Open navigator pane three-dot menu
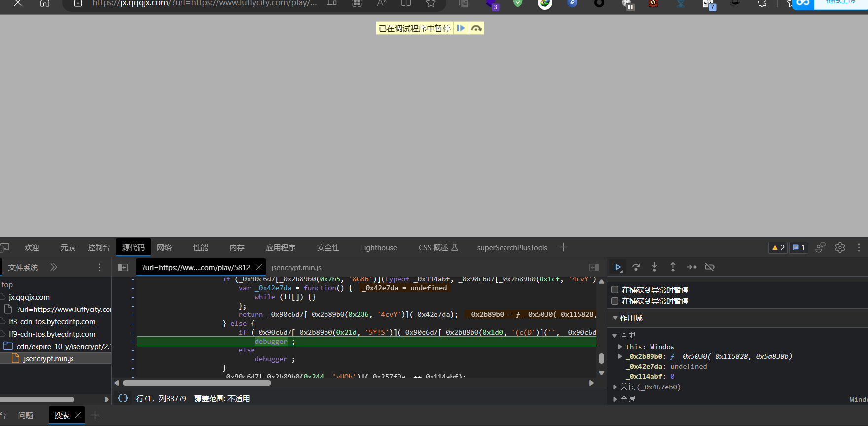Screen dimensions: 868x426 [99, 267]
